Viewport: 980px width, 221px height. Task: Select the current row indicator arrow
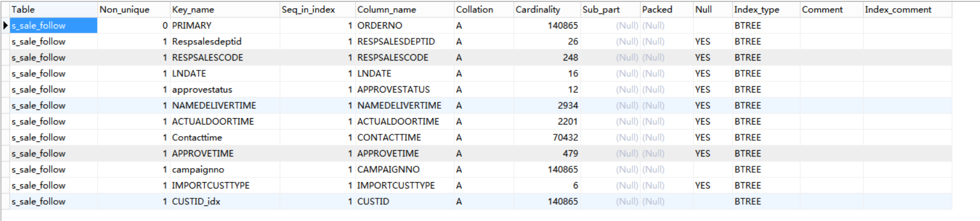coord(5,26)
